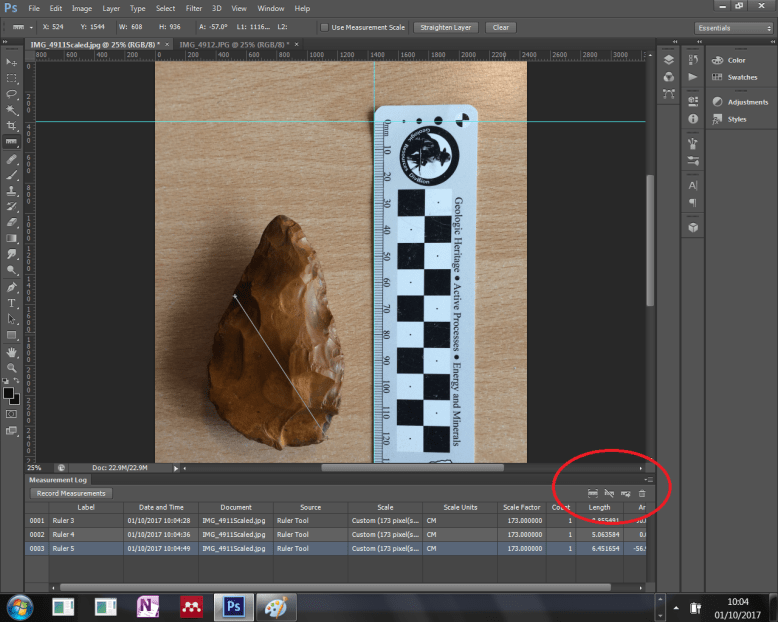
Task: Select the Ruler 4 measurement row
Action: tap(300, 534)
